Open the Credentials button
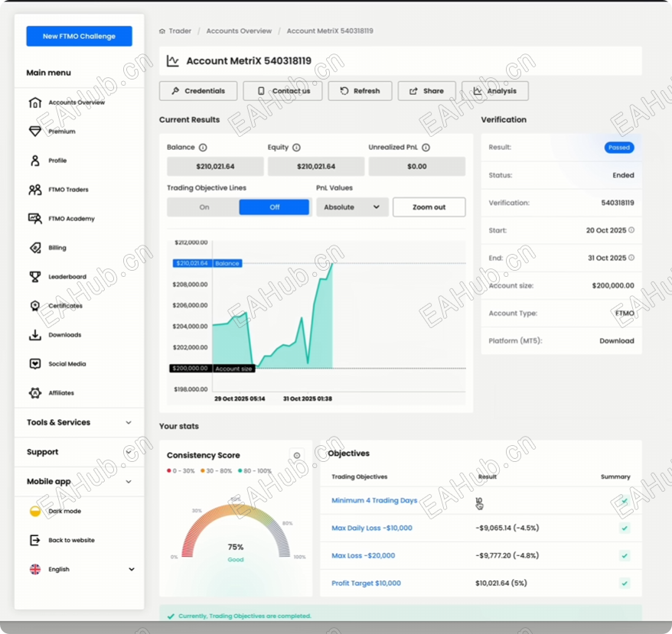Image resolution: width=672 pixels, height=634 pixels. point(198,91)
